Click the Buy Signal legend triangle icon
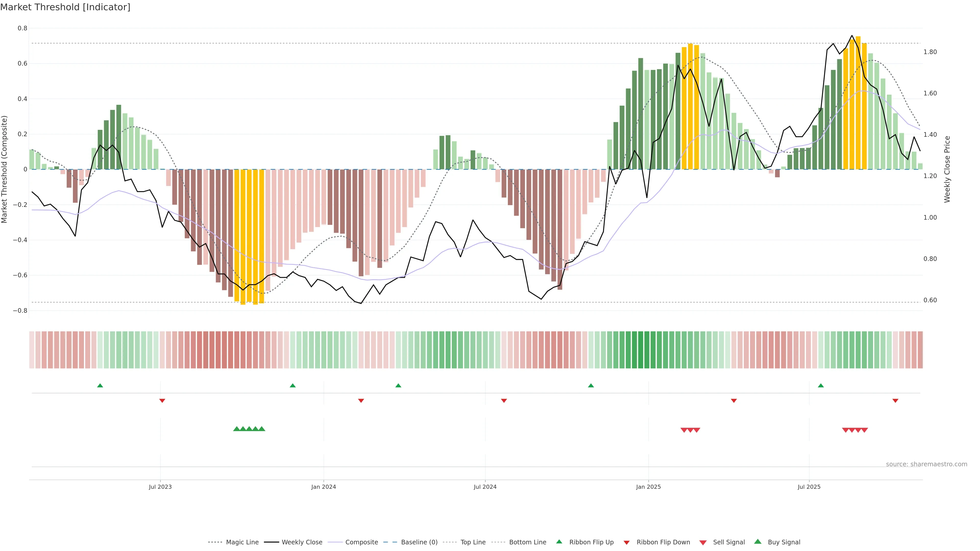Screen dimensions: 980x551 [757, 542]
